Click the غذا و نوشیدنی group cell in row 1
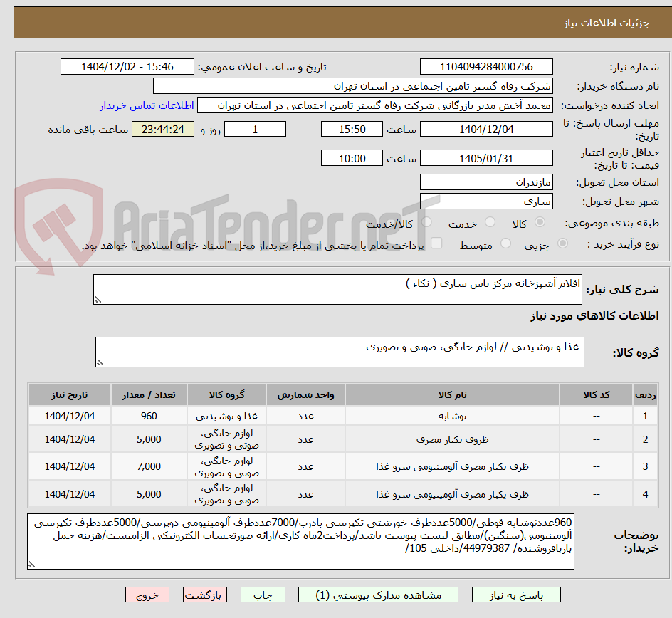Screen dimensions: 672x618 226,416
